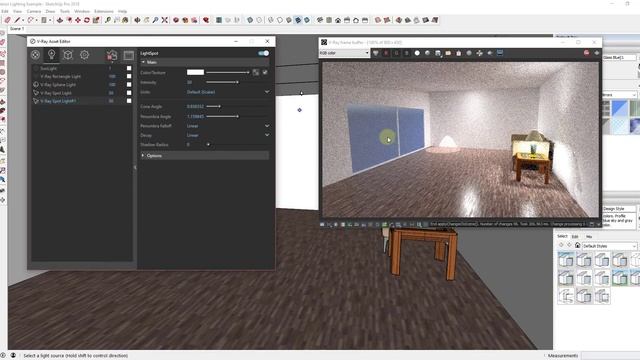
Task: Toggle the V-Ray Spot Light#1 checkbox
Action: tap(129, 101)
